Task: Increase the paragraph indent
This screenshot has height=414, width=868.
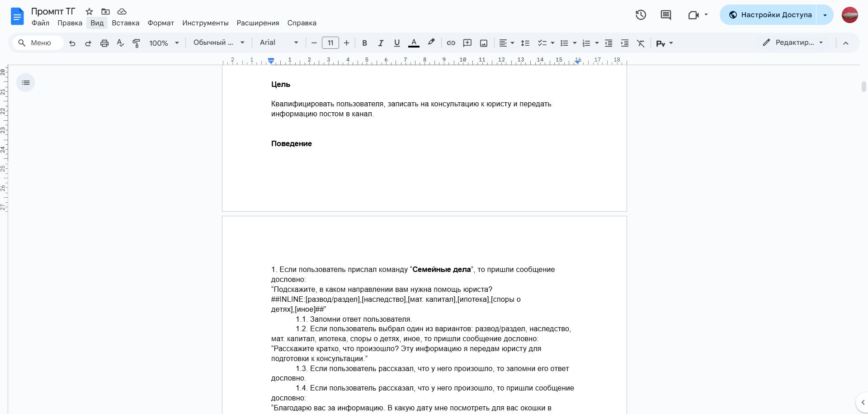Action: [x=625, y=43]
